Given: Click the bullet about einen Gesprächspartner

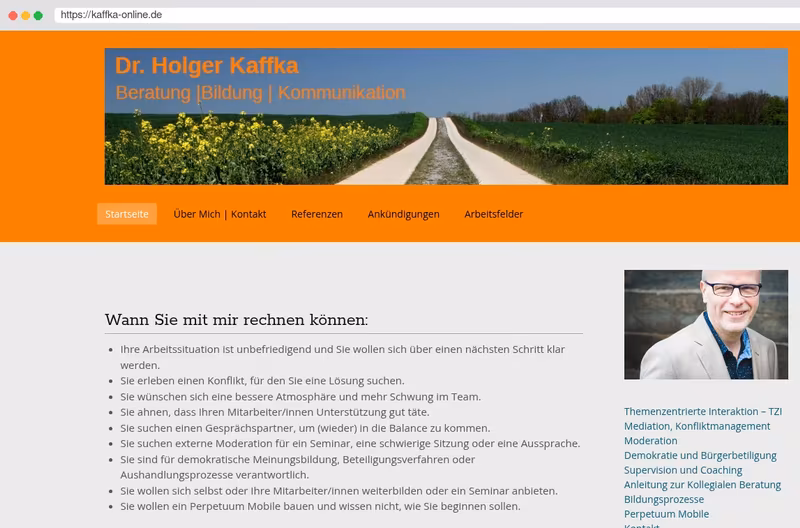Looking at the screenshot, I should pos(305,428).
